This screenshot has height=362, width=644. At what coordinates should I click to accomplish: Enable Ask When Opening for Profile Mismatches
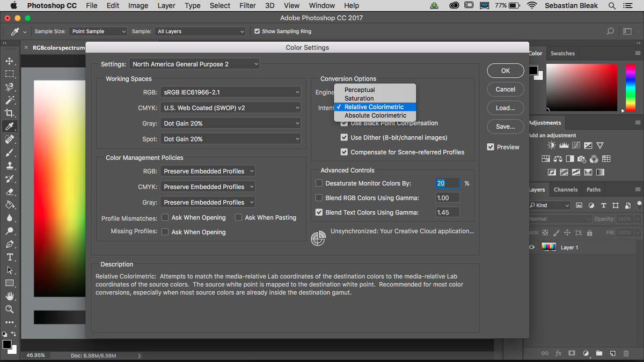165,217
